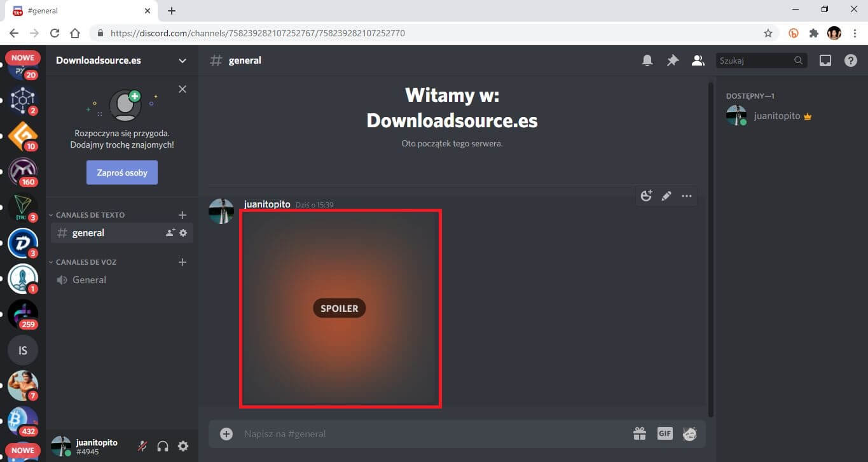
Task: Click the Zaproś osoby button
Action: click(122, 172)
